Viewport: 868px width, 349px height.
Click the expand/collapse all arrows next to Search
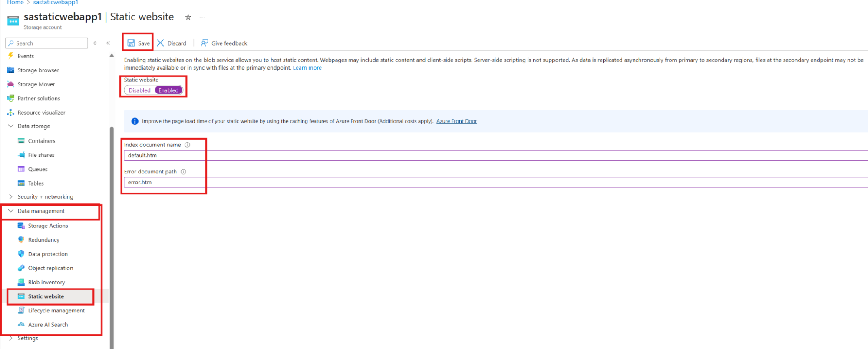coord(95,43)
